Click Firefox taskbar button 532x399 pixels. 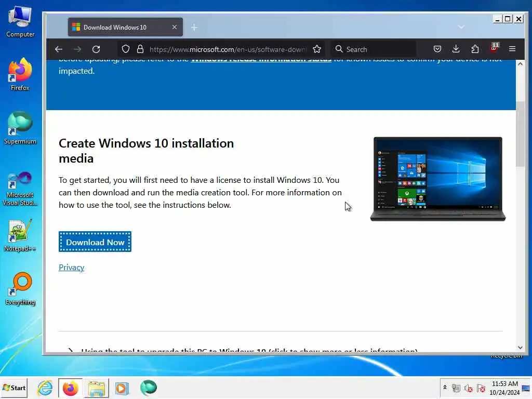coord(70,388)
